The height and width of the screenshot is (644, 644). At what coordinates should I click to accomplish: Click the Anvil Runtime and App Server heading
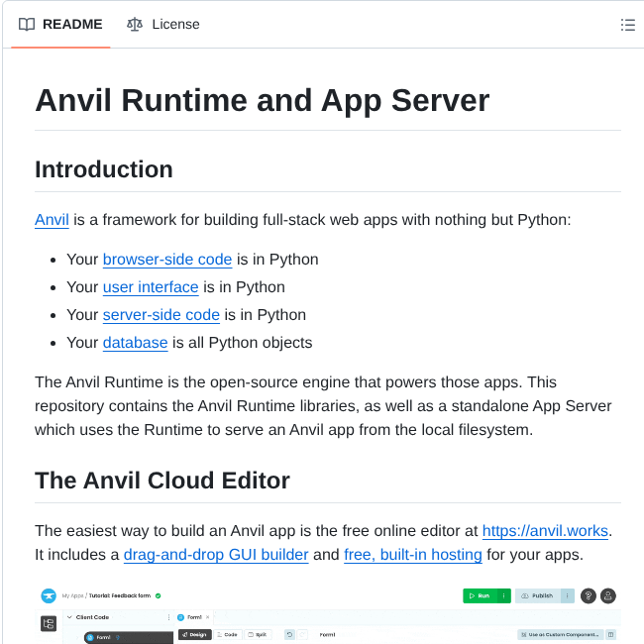coord(263,101)
